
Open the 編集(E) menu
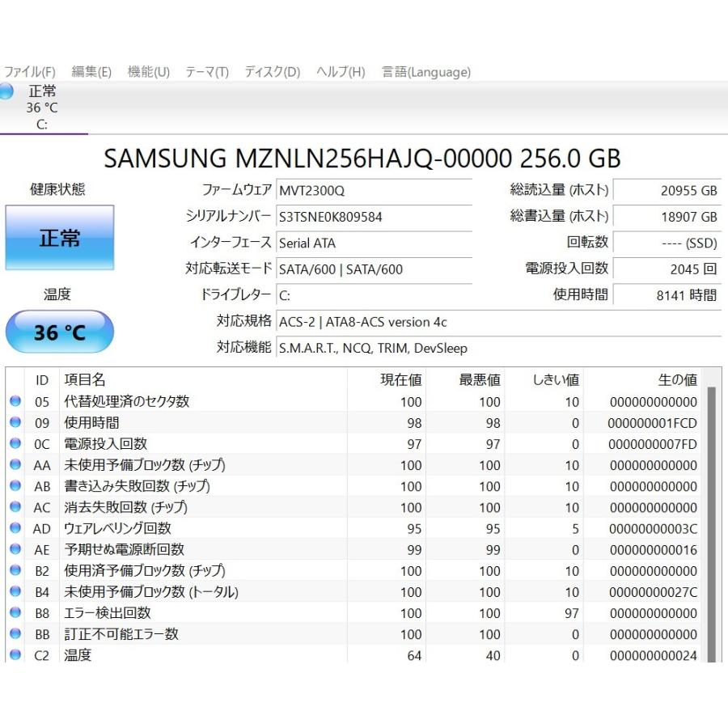(91, 72)
